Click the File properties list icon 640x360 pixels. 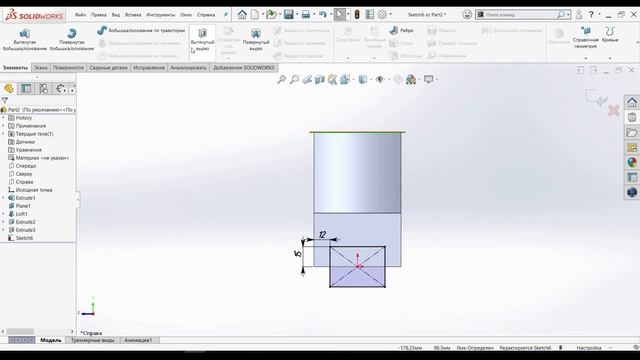point(370,15)
